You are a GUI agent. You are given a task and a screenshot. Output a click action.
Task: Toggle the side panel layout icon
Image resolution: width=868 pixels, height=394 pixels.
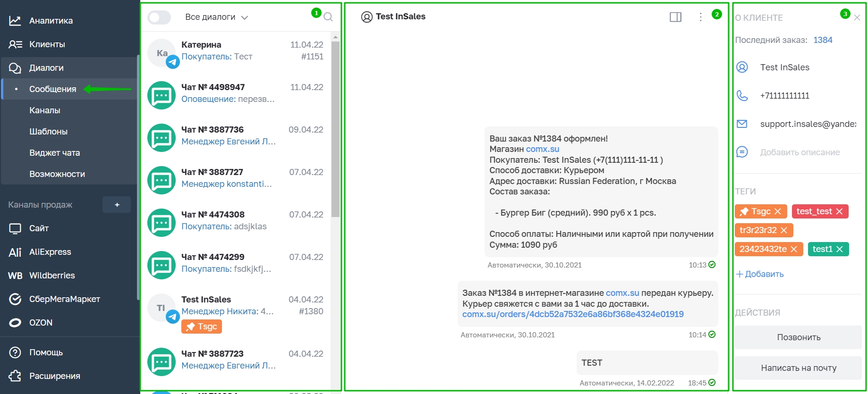pyautogui.click(x=675, y=17)
